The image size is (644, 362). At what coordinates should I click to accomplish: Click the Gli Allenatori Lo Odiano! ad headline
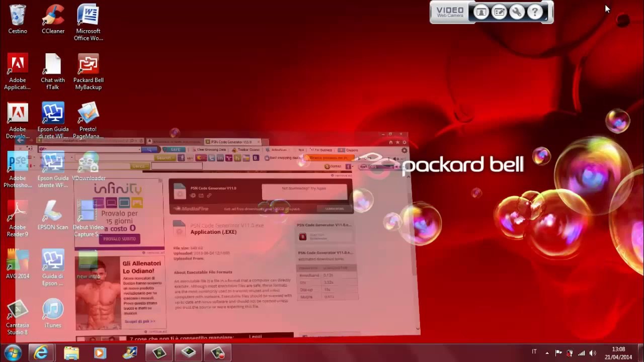[x=142, y=267]
